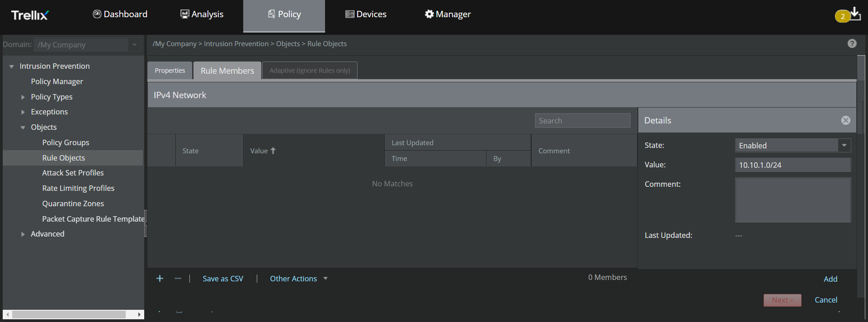This screenshot has height=322, width=868.
Task: Click the Value field 10.10.1.0/24
Action: coord(793,165)
